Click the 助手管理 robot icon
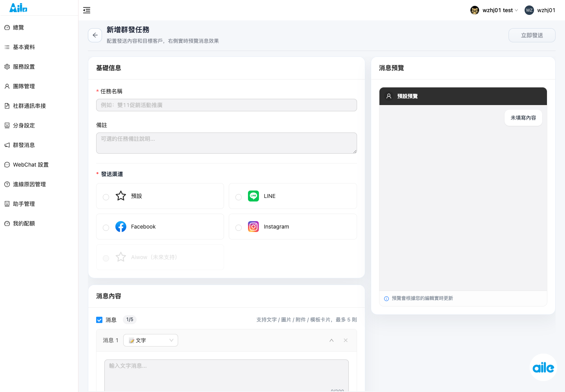Image resolution: width=565 pixels, height=392 pixels. (x=7, y=204)
